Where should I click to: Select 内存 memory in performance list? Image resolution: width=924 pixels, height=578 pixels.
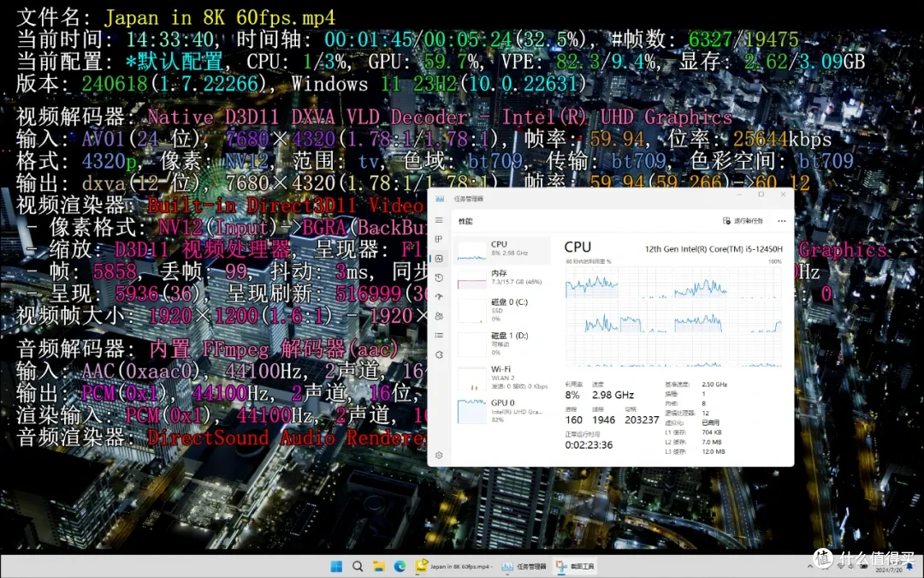503,277
